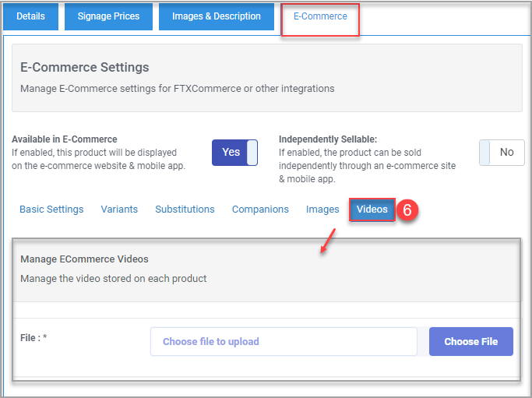This screenshot has width=532, height=398.
Task: Switch to the Signage Prices tab
Action: [x=108, y=16]
